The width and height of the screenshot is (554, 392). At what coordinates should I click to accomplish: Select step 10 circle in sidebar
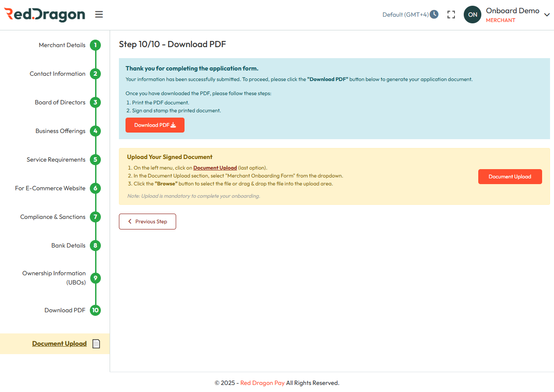[95, 311]
